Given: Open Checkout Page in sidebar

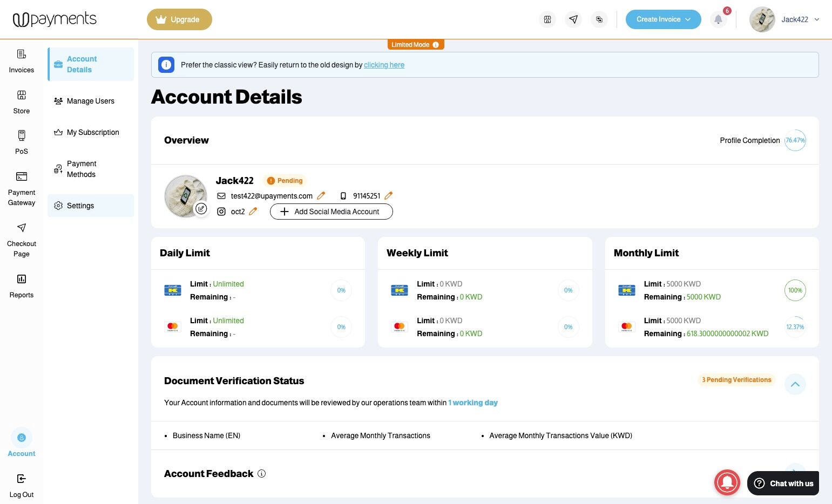Looking at the screenshot, I should point(22,240).
